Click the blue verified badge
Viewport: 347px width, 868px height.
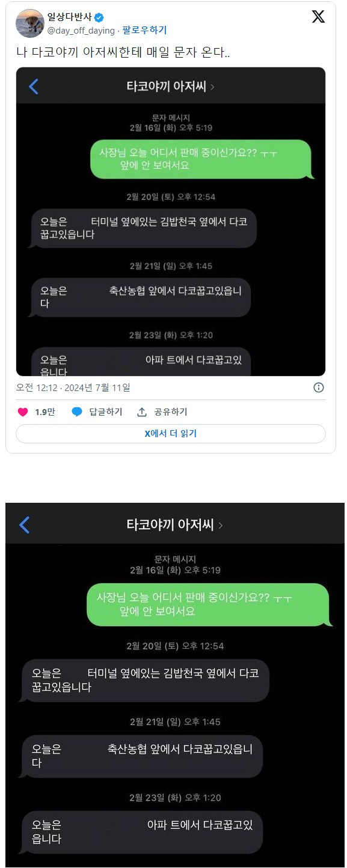(99, 17)
